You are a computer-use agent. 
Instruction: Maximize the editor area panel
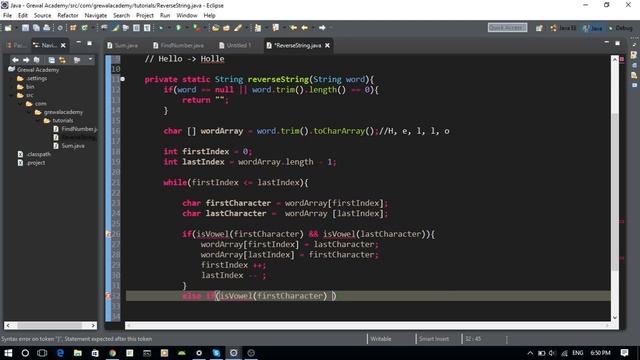(618, 43)
